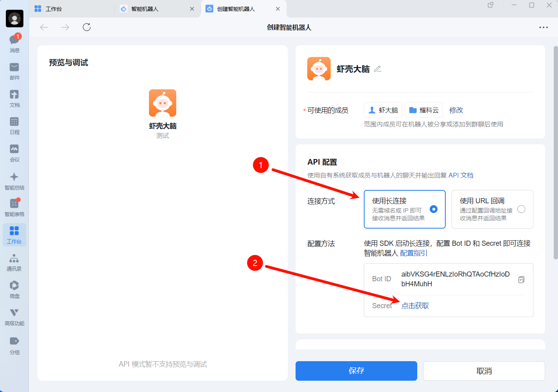Click the 测试 description under the bot name
The width and height of the screenshot is (558, 392).
coord(163,136)
